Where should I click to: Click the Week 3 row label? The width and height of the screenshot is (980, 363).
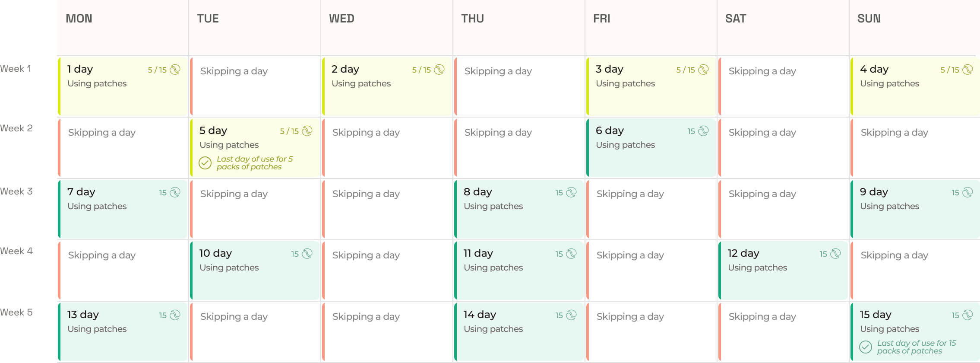click(x=16, y=191)
